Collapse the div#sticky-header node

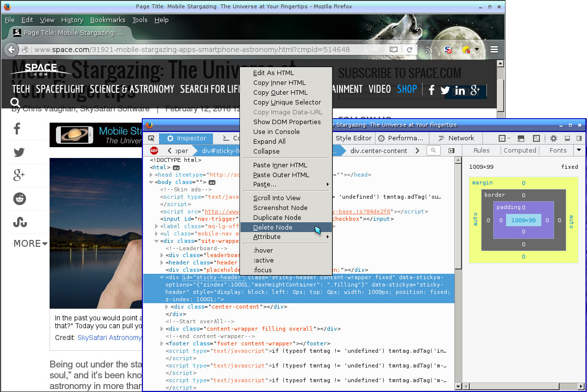[x=162, y=278]
